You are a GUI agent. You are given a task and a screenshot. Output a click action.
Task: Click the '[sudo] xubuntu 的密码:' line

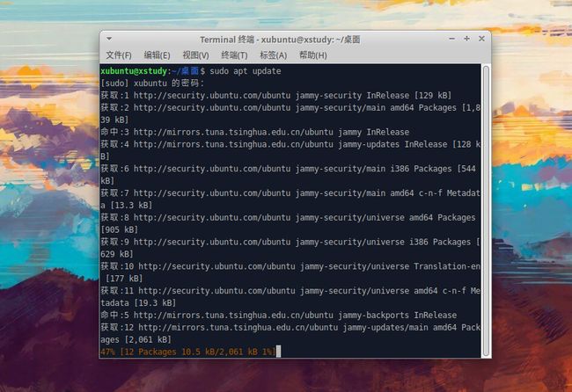point(152,83)
